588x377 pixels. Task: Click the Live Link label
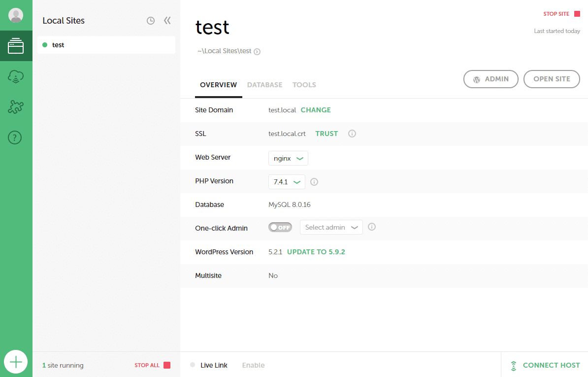(x=214, y=365)
